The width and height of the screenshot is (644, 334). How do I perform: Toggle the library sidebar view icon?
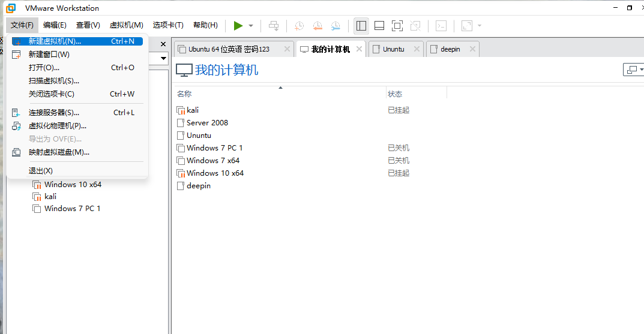[x=361, y=26]
